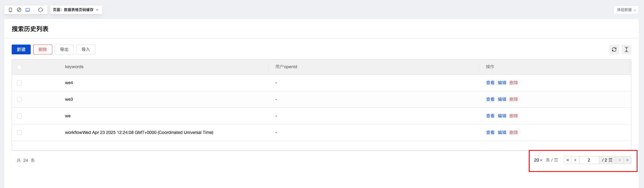Open the 体验数据 dropdown
The width and height of the screenshot is (644, 188).
626,10
